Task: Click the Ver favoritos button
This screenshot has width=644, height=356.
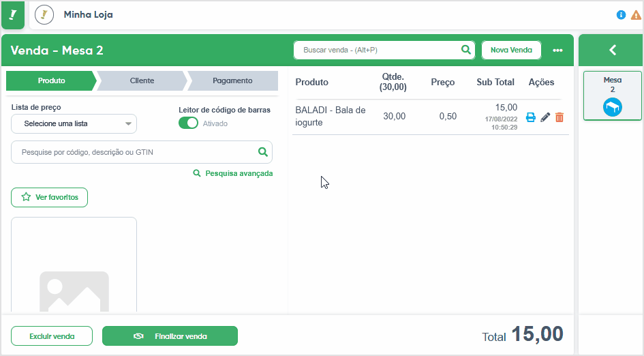Action: pos(49,197)
